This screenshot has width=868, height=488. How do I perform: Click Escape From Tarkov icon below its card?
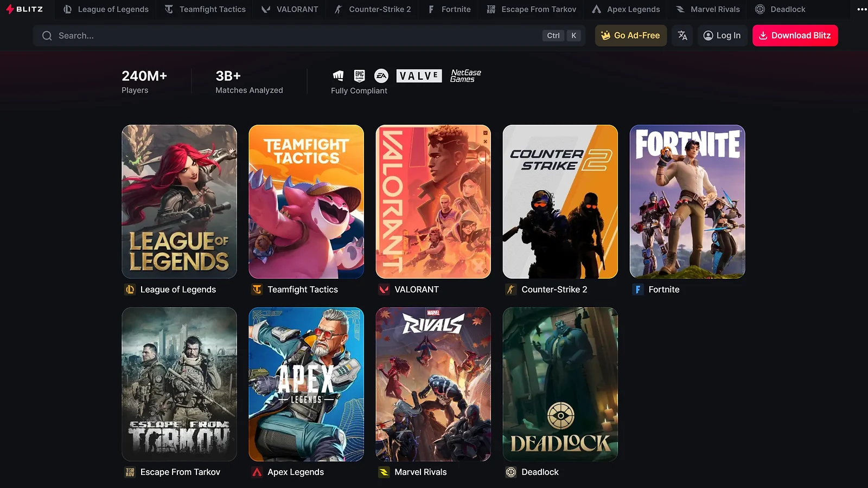coord(130,472)
